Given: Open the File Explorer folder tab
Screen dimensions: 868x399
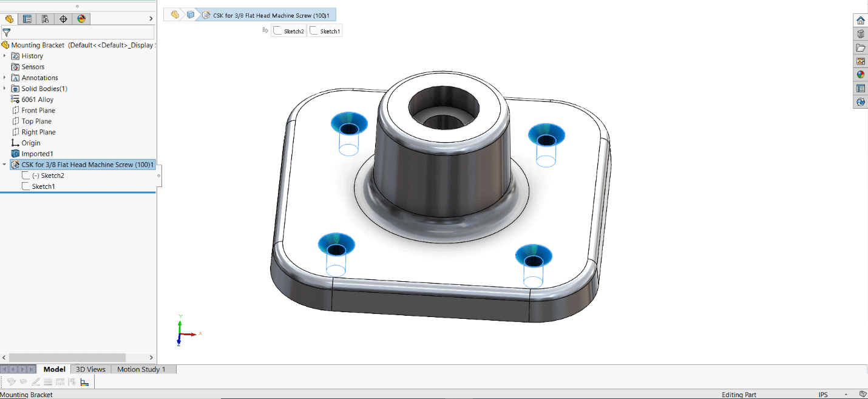Looking at the screenshot, I should pos(860,48).
